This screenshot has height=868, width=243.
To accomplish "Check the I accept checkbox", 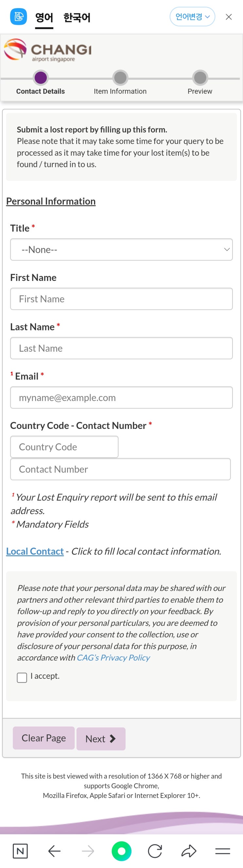I will tap(22, 677).
